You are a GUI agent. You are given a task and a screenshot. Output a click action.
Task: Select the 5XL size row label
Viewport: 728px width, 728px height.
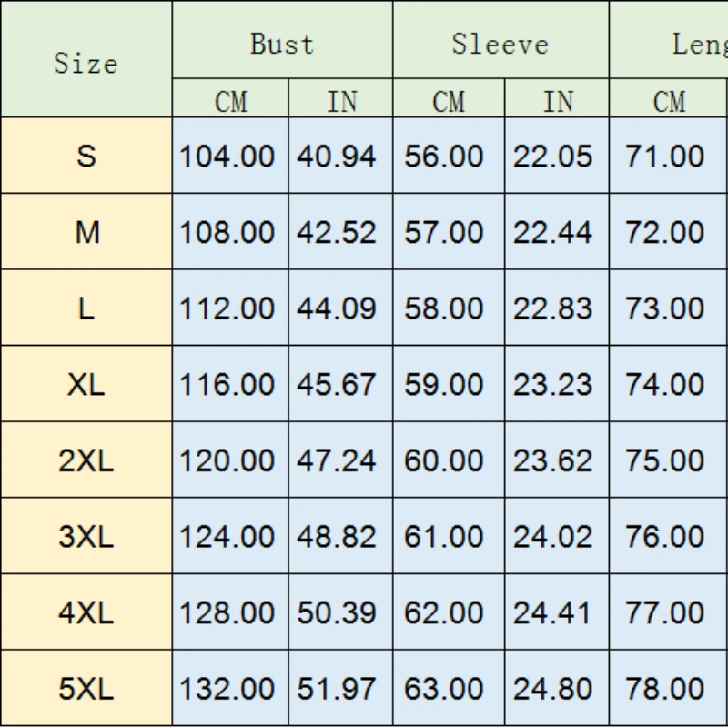pos(86,689)
